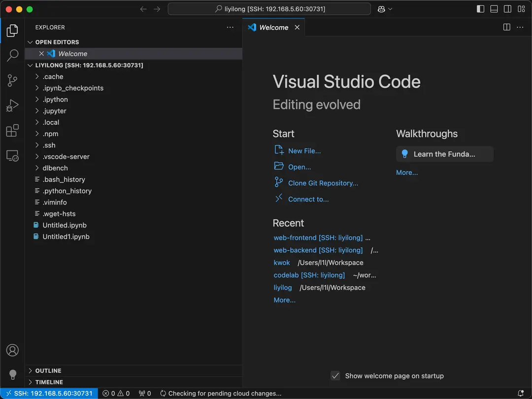Viewport: 532px width, 399px height.
Task: Expand the .ipynb_checkpoints folder
Action: click(x=133, y=88)
